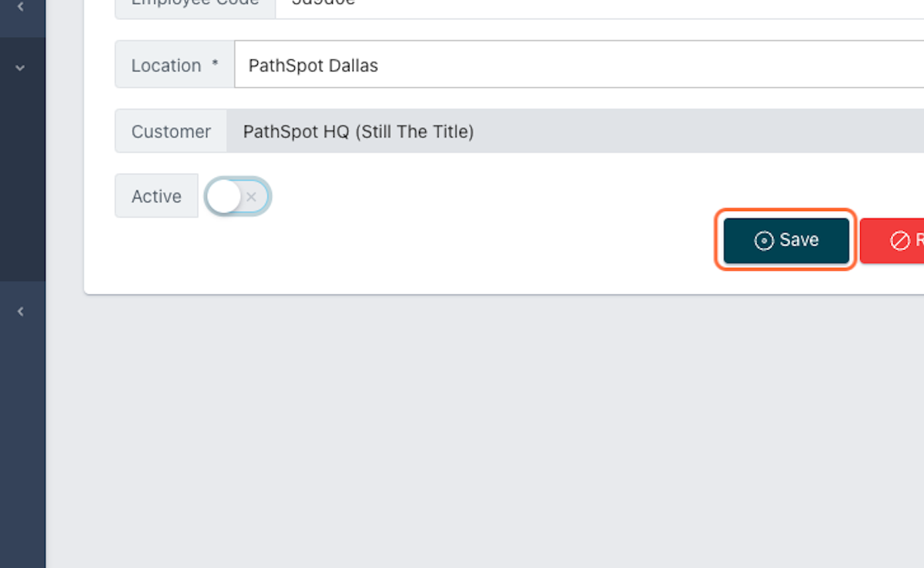
Task: Click the white knob of Active toggle
Action: coord(224,197)
